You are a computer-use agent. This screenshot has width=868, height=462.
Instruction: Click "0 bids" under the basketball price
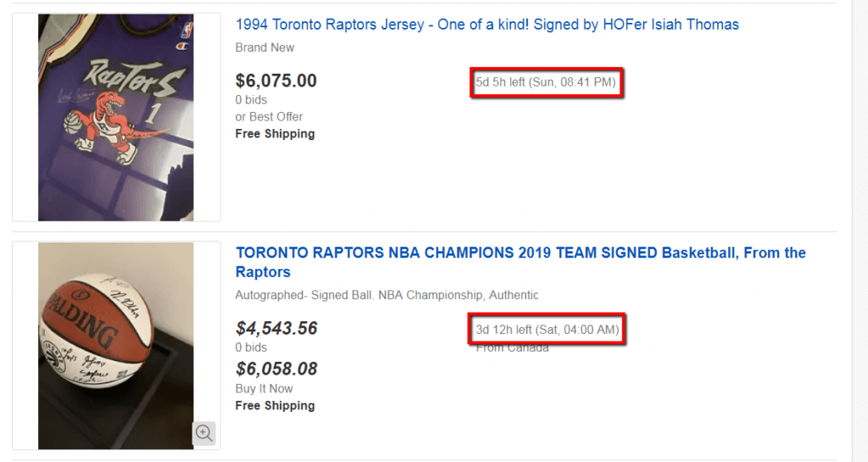(251, 348)
